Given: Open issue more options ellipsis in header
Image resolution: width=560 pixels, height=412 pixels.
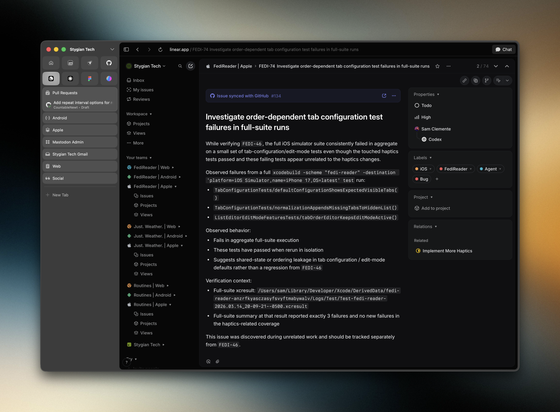Looking at the screenshot, I should 449,66.
